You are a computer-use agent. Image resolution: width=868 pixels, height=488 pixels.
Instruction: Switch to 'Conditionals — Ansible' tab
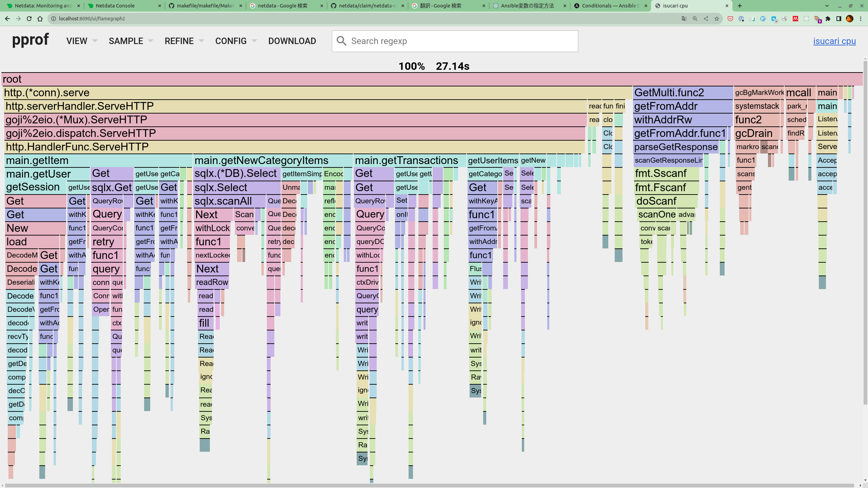[610, 6]
